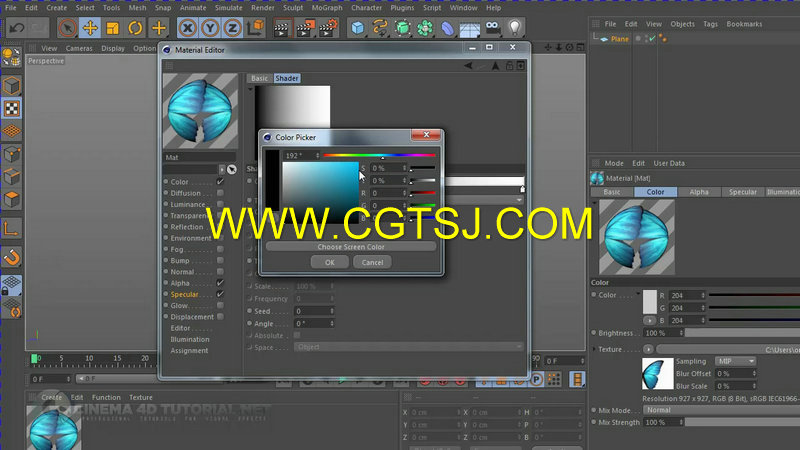This screenshot has height=450, width=800.
Task: Click the Seed value field
Action: (314, 311)
